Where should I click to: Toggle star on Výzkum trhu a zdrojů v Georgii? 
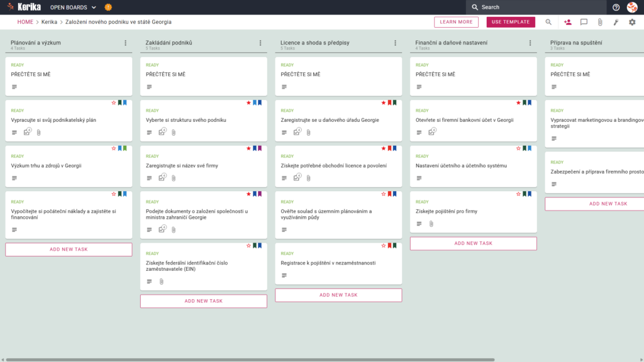point(114,148)
